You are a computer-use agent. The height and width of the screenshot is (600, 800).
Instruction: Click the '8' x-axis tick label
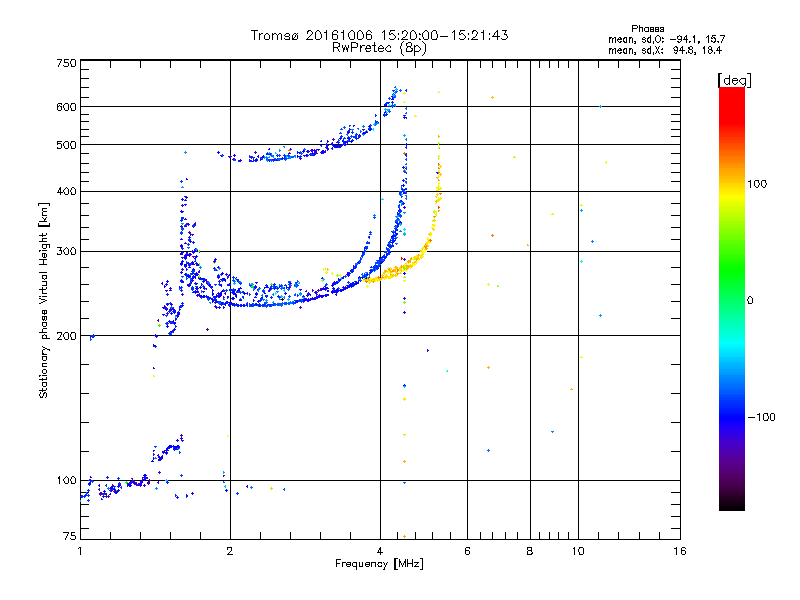click(x=530, y=551)
